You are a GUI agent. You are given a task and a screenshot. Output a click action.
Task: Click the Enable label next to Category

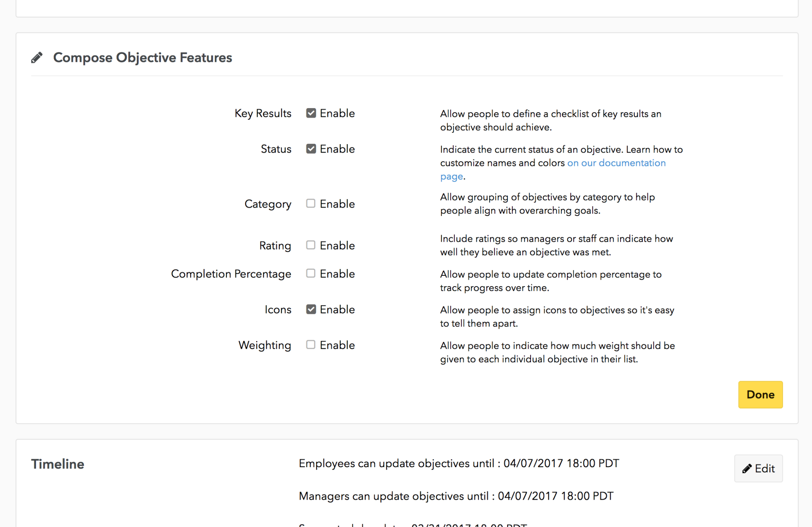(337, 204)
